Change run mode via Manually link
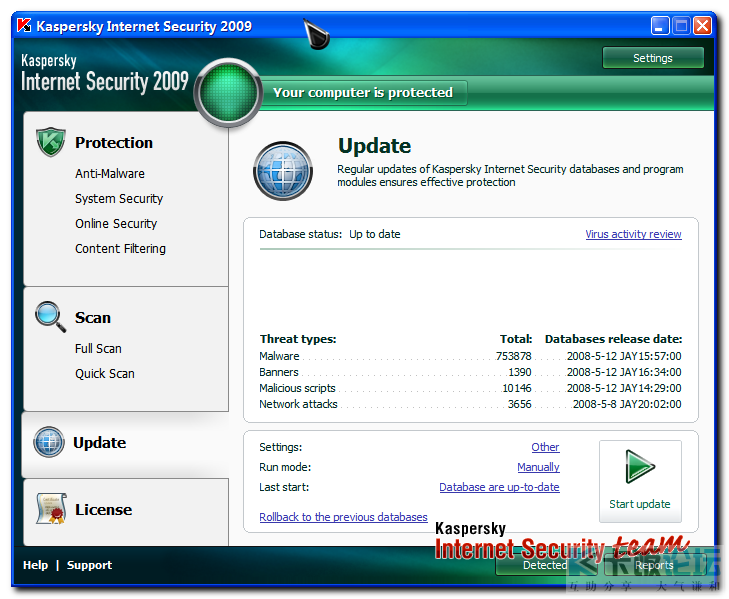 pos(538,467)
